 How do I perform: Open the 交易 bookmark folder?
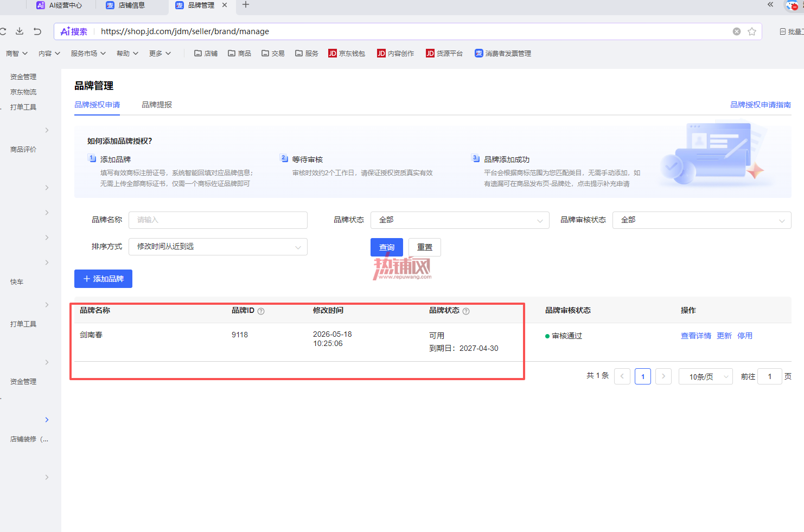point(273,53)
